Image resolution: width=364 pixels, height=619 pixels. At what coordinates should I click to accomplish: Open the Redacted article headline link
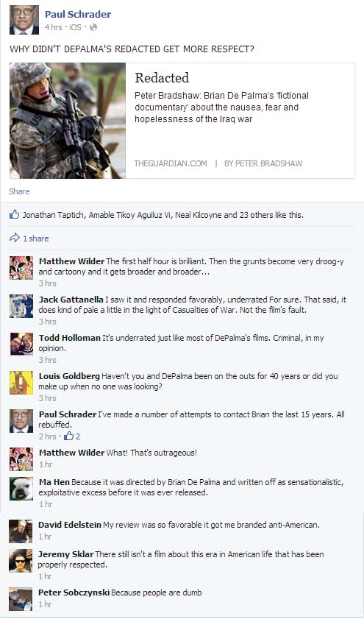click(162, 77)
